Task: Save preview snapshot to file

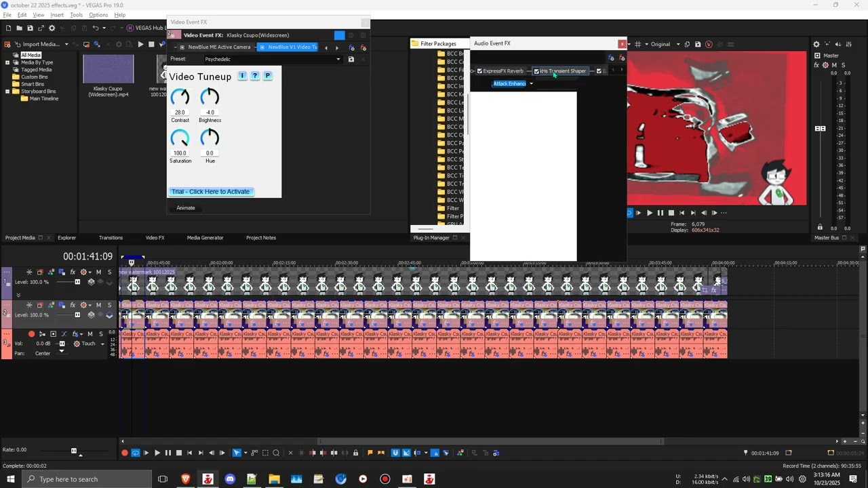Action: 697,44
